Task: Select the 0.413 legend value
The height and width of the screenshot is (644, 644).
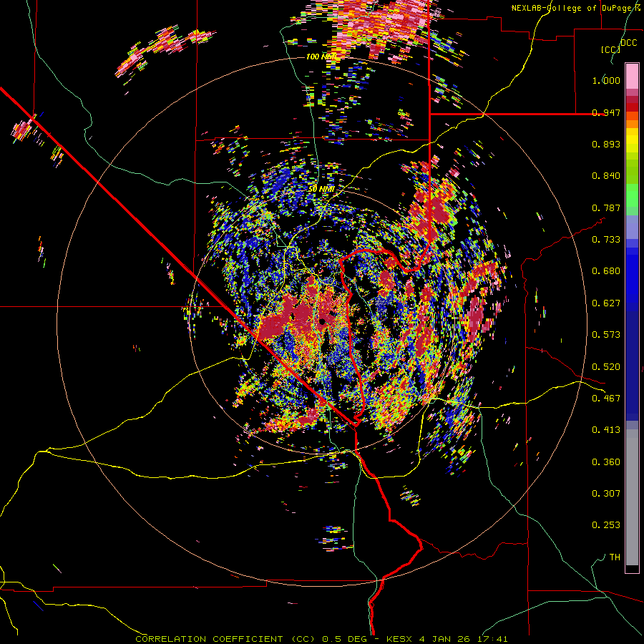Action: coord(606,430)
